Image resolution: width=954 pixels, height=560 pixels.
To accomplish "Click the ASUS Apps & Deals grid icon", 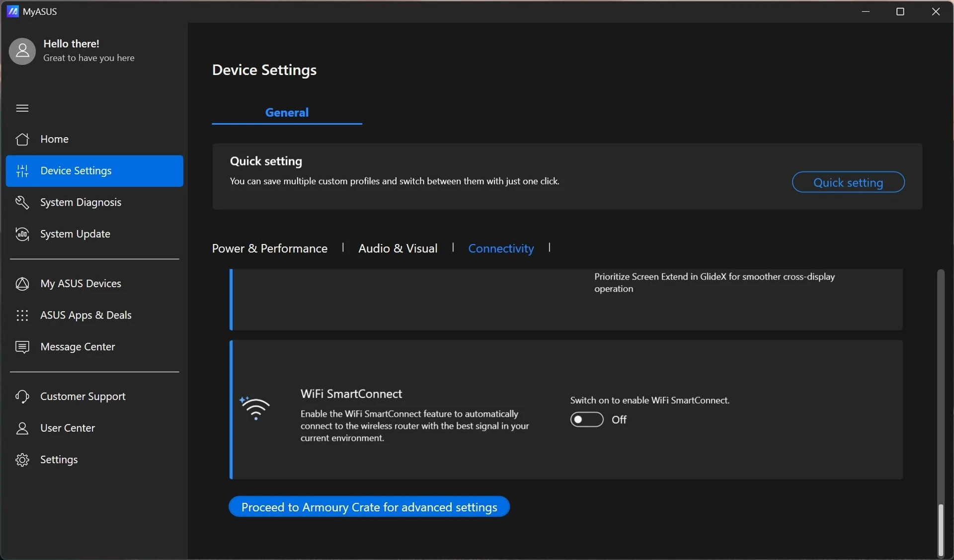I will click(x=22, y=316).
